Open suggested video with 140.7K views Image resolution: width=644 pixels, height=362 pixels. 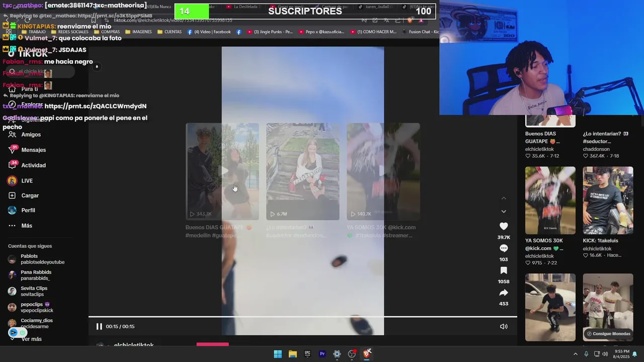click(383, 171)
